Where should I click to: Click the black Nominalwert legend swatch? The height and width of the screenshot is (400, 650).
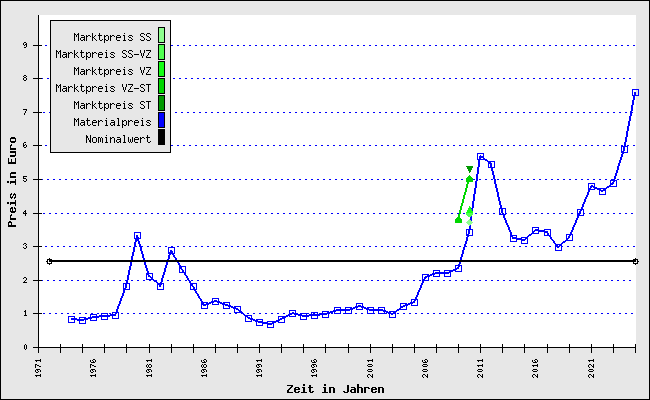click(162, 138)
